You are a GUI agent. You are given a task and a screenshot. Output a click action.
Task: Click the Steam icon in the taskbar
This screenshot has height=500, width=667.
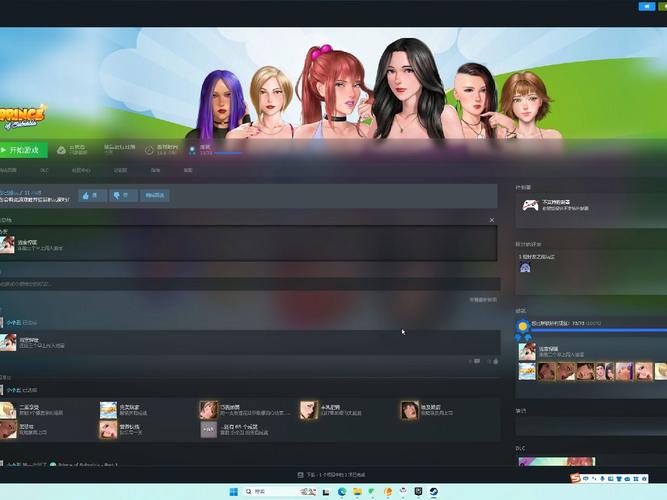(433, 491)
